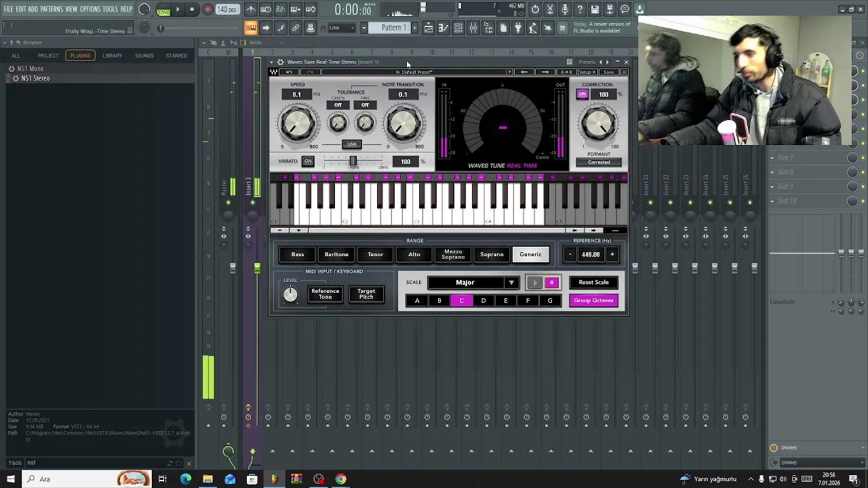Open the Pattern 1 selector
The width and height of the screenshot is (868, 488).
pyautogui.click(x=393, y=28)
